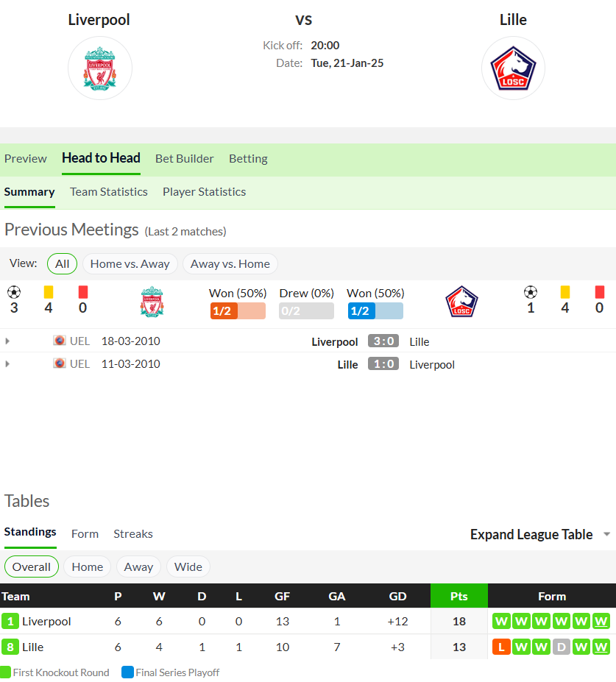Switch to the Team Statistics tab
This screenshot has width=616, height=682.
click(109, 192)
